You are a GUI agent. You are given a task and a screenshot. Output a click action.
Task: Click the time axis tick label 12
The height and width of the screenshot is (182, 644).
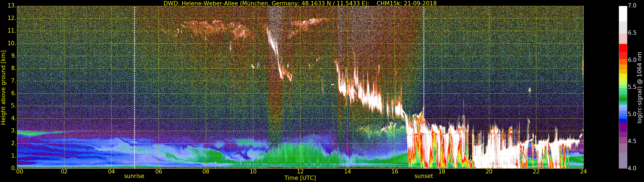[300, 172]
